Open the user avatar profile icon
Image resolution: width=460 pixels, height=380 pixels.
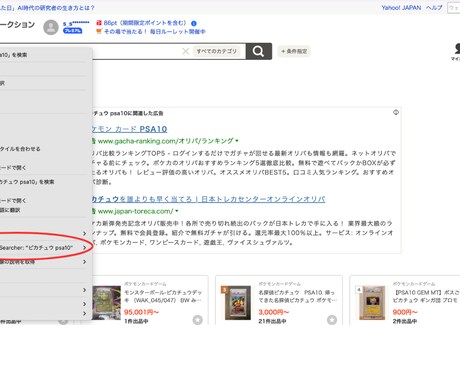tap(51, 27)
